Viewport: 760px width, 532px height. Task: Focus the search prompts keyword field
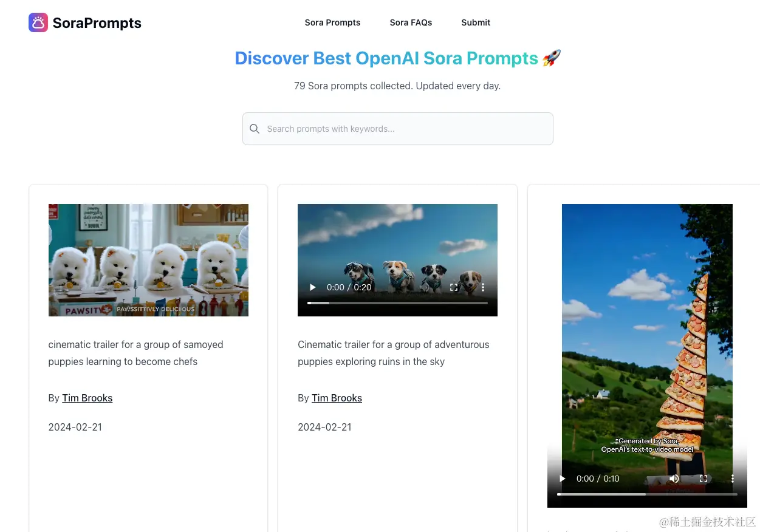[x=398, y=129]
